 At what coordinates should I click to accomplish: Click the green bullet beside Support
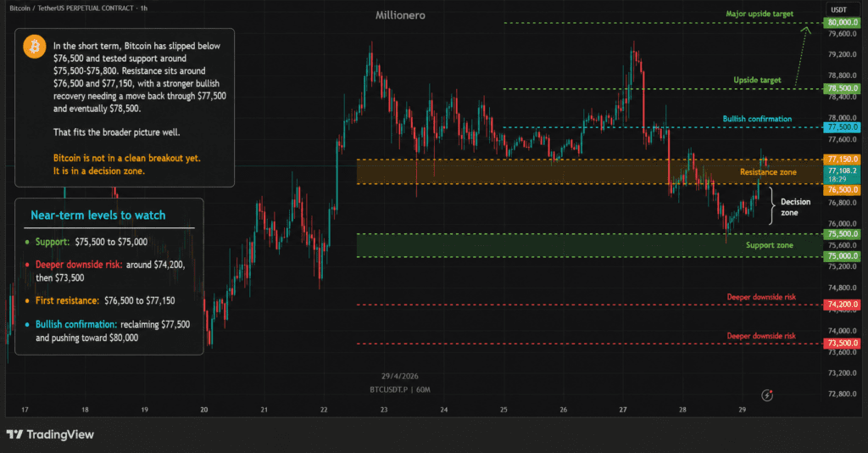(x=27, y=243)
